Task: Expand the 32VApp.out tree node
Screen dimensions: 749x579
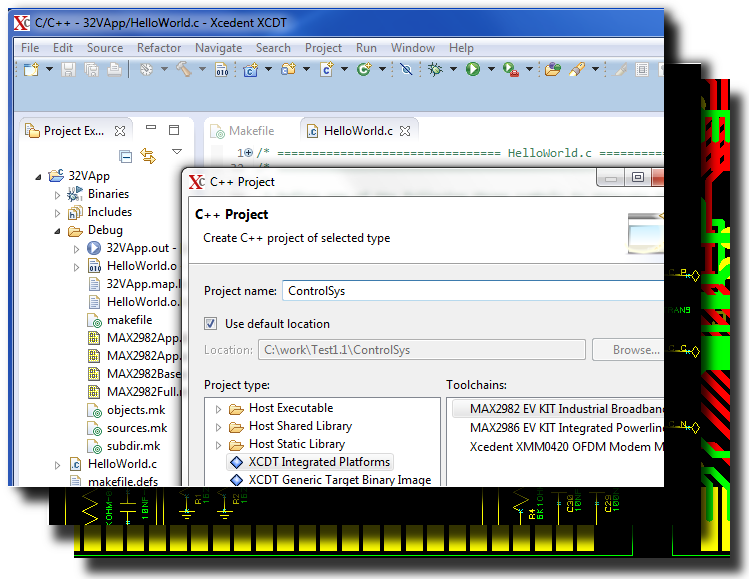Action: pos(76,249)
